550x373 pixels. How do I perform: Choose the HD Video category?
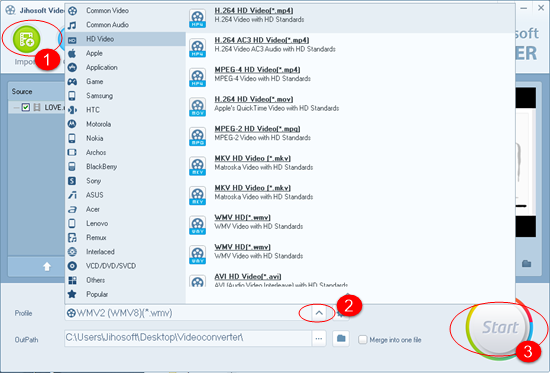(125, 39)
